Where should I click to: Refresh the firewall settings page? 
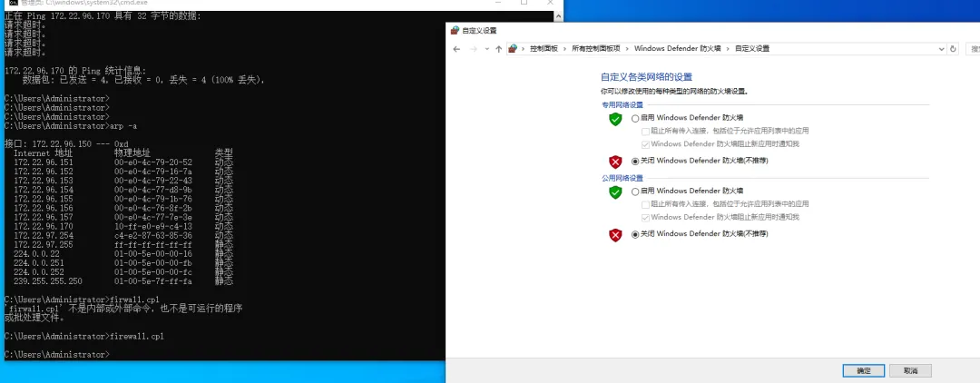pyautogui.click(x=953, y=49)
